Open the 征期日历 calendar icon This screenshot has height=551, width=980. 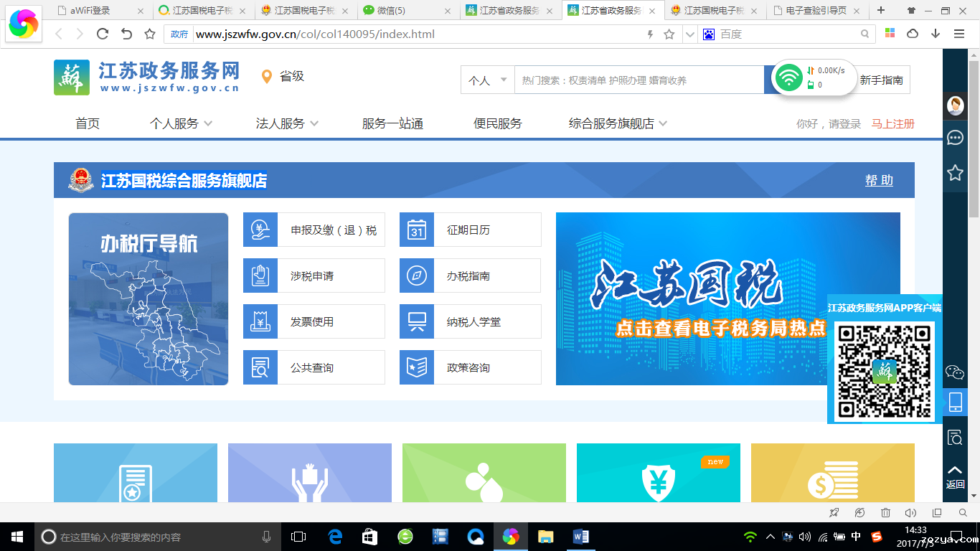[x=417, y=230]
